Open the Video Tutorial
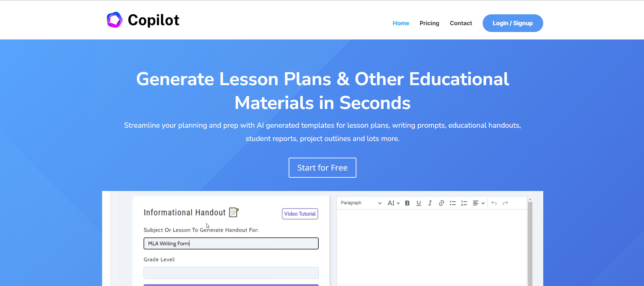Viewport: 644px width, 286px height. 300,214
